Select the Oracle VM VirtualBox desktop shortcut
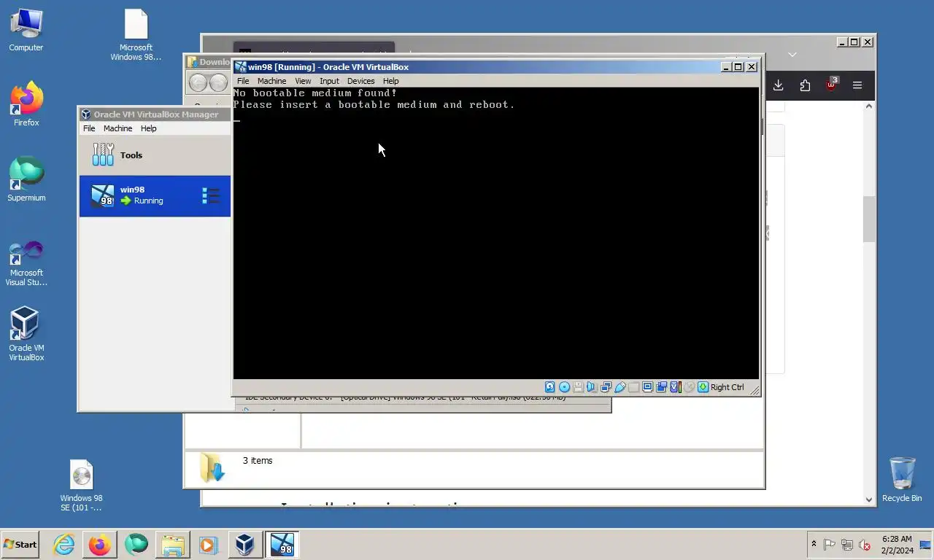 tap(26, 334)
